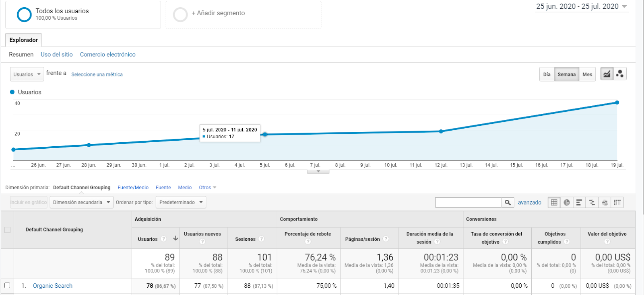The image size is (644, 295).
Task: Sort by Usuarios nuevos column header
Action: (202, 234)
